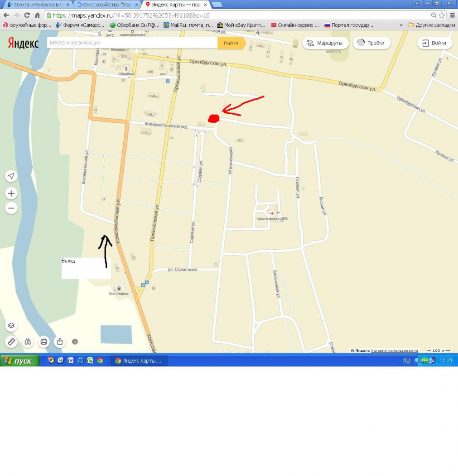Open the Другие закладки bookmarks folder
Viewport: 458px width, 476px height.
431,25
